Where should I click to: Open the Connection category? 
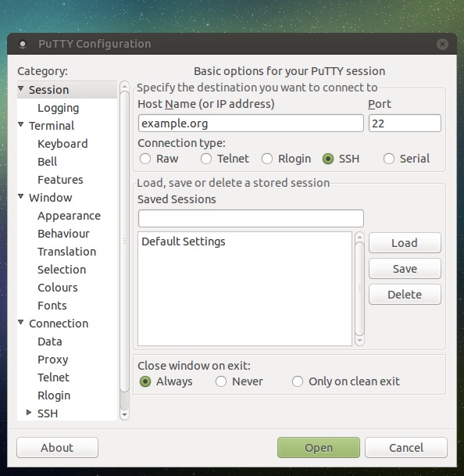coord(59,324)
